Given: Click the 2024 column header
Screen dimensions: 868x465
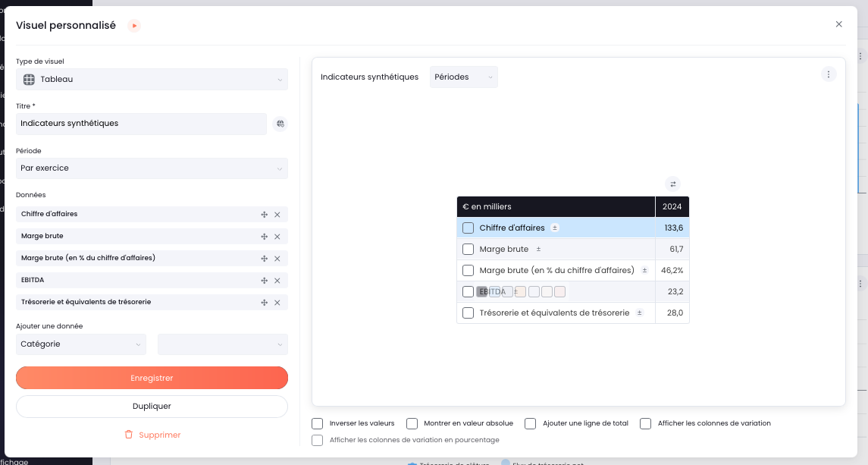Looking at the screenshot, I should [672, 207].
